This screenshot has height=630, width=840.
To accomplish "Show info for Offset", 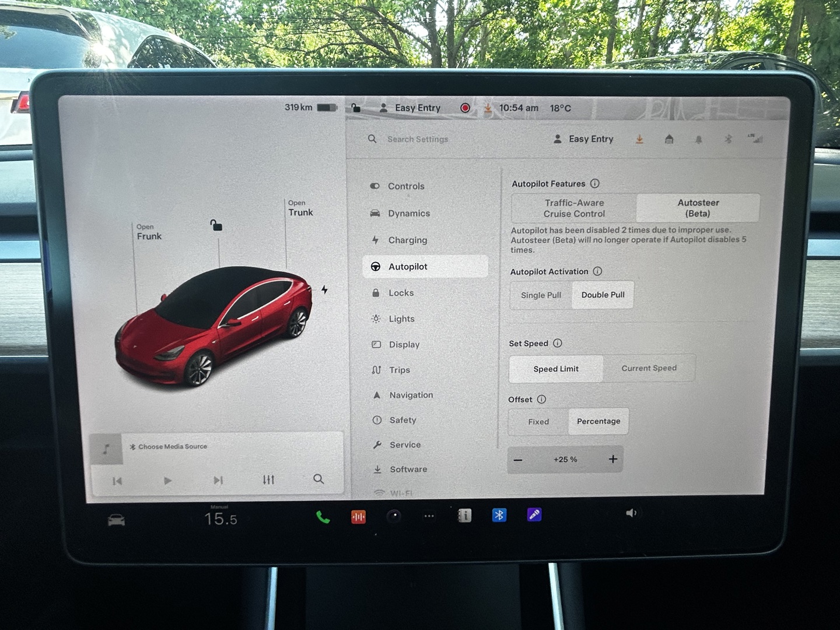I will (x=541, y=400).
